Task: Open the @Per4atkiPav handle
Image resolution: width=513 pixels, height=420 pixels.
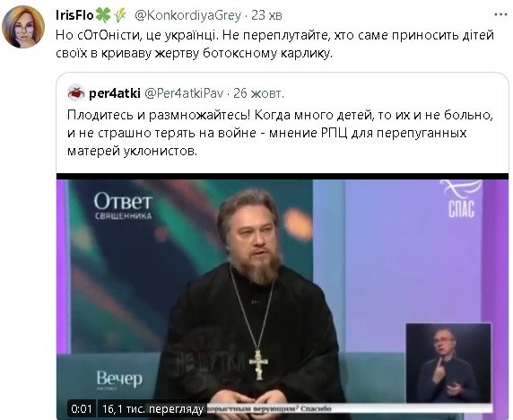Action: [184, 93]
